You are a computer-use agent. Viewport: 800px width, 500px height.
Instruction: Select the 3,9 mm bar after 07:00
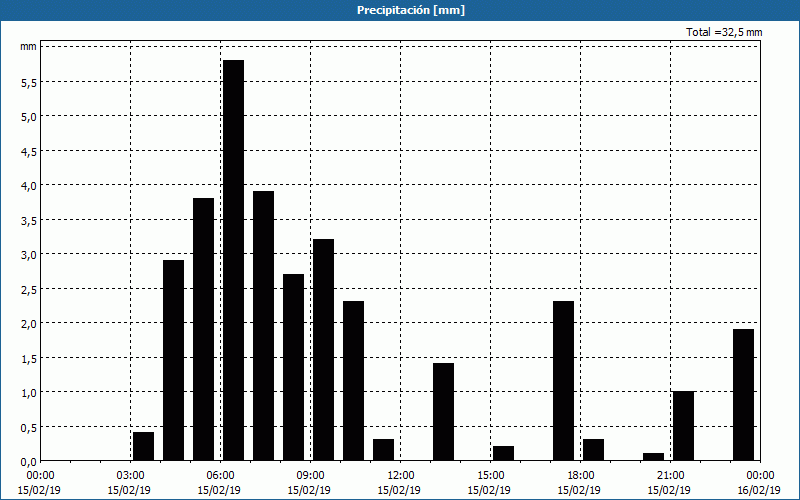click(x=263, y=326)
